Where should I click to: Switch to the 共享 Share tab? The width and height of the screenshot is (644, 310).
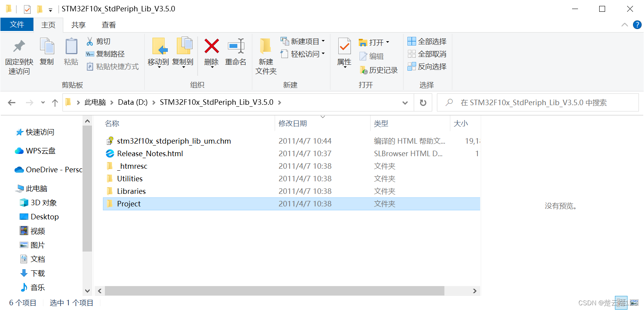point(78,25)
